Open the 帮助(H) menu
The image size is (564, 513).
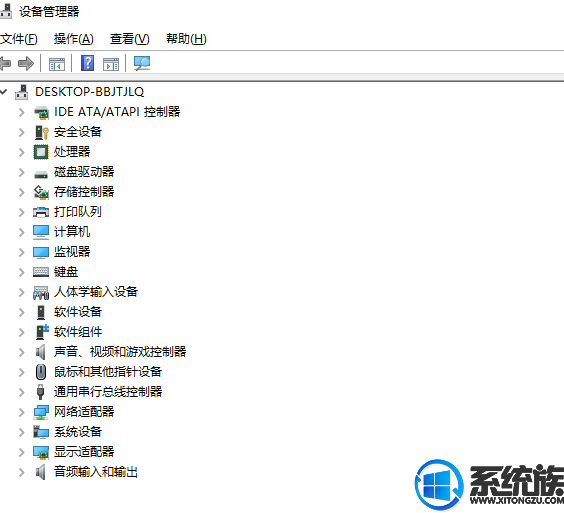[x=186, y=39]
